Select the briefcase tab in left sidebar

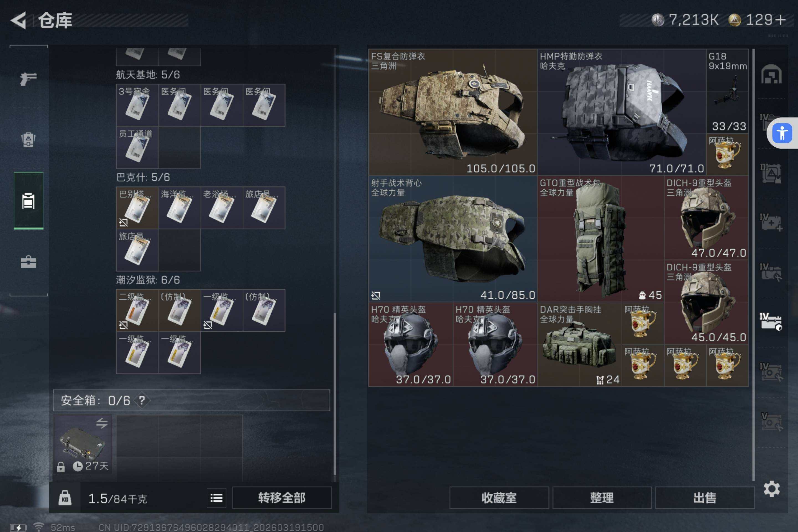[x=28, y=262]
